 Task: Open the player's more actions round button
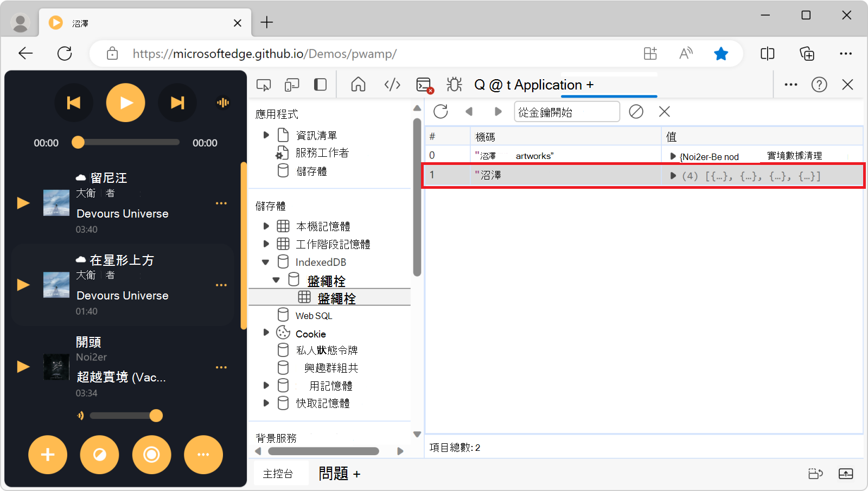203,455
